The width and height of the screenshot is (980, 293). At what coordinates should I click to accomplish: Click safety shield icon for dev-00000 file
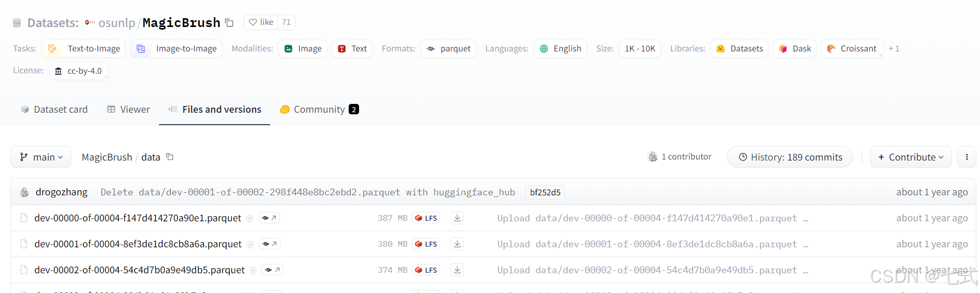point(250,219)
